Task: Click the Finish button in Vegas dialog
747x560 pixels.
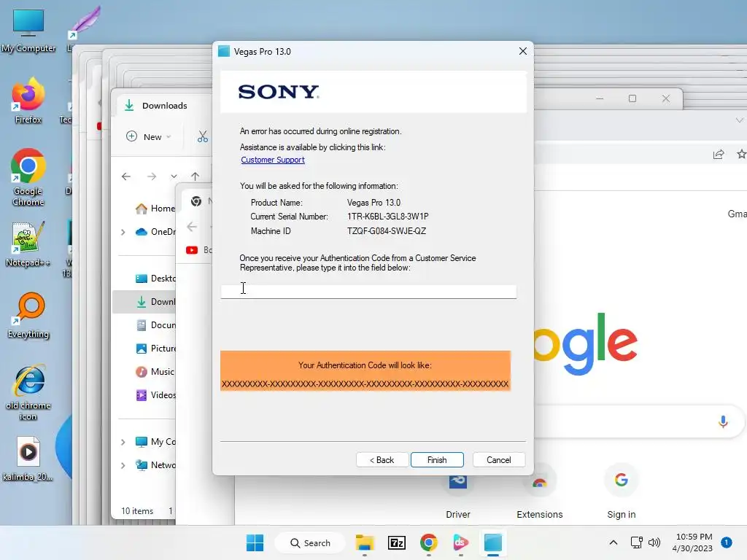Action: point(437,460)
